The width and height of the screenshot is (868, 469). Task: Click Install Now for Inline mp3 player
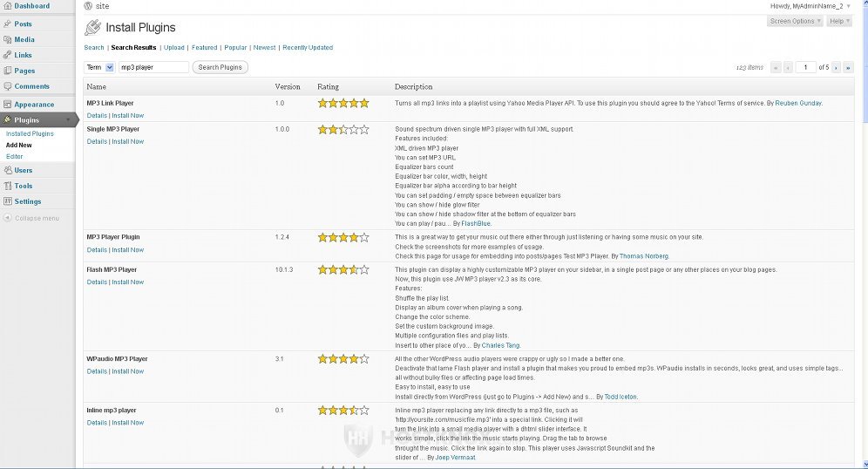128,423
